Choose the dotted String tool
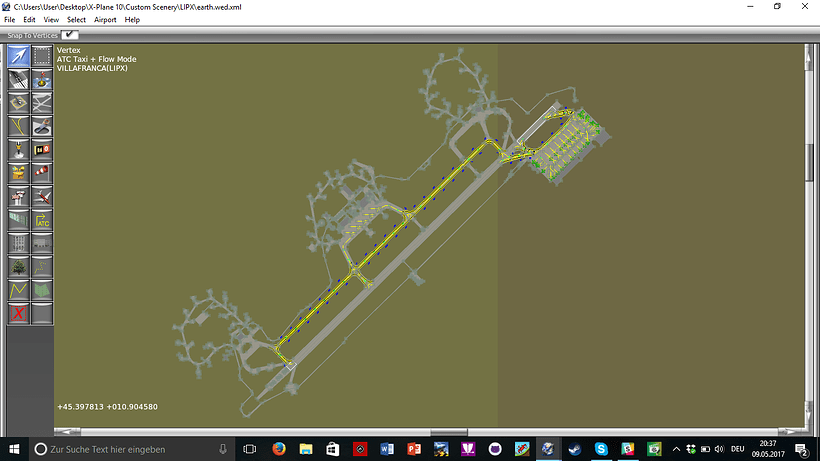The image size is (820, 461). (x=42, y=267)
